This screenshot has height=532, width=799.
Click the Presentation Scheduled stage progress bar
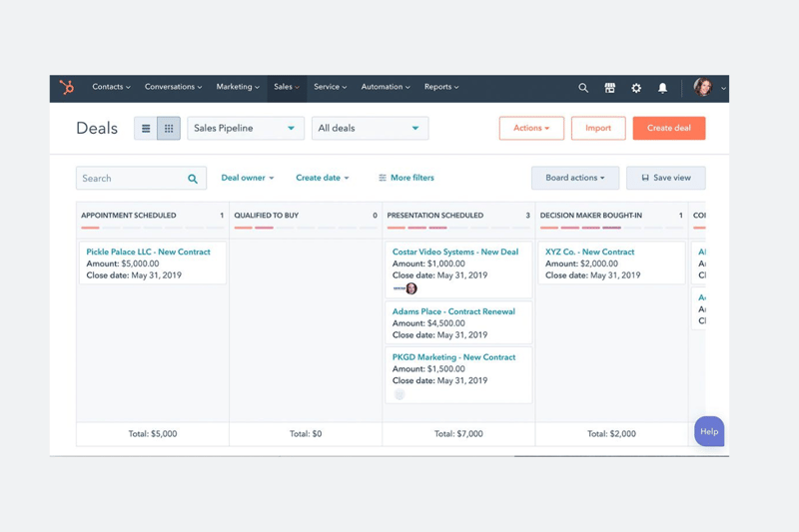click(458, 228)
